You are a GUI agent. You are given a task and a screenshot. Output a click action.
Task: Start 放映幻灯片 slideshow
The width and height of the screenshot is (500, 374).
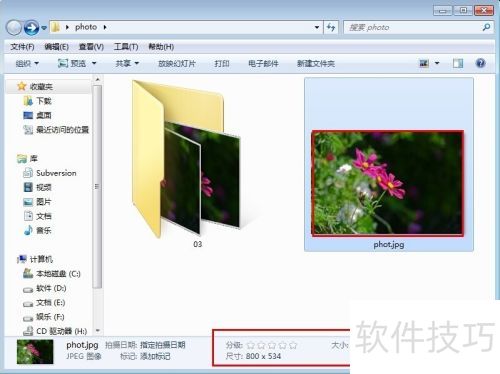(177, 63)
